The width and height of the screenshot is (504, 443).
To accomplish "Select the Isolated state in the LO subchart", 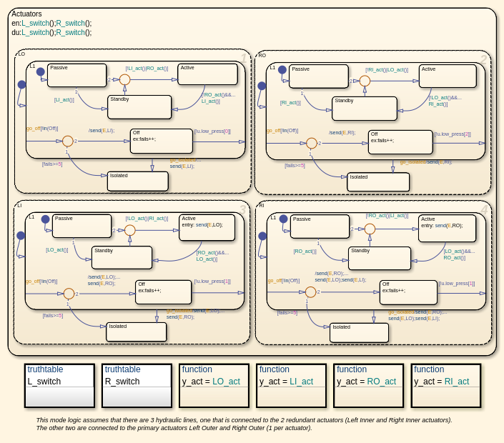I will [137, 181].
